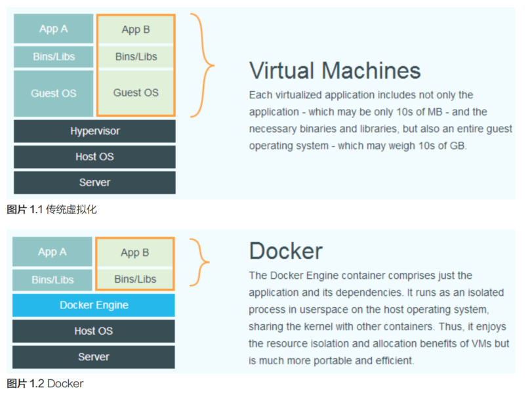Screen dimensions: 532x395
Task: Click the Virtual Machines heading
Action: pyautogui.click(x=335, y=71)
